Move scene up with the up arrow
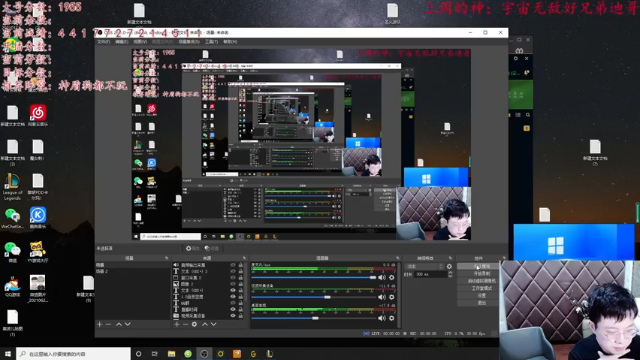 coord(119,324)
